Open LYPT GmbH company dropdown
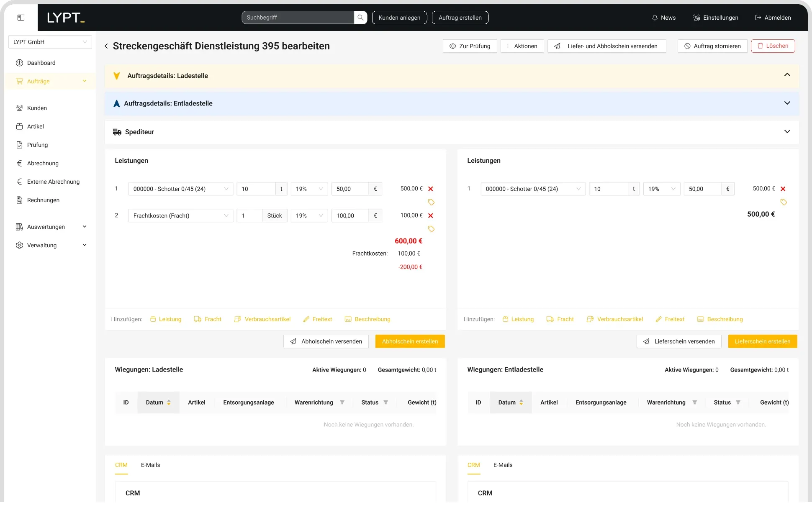 click(x=50, y=42)
